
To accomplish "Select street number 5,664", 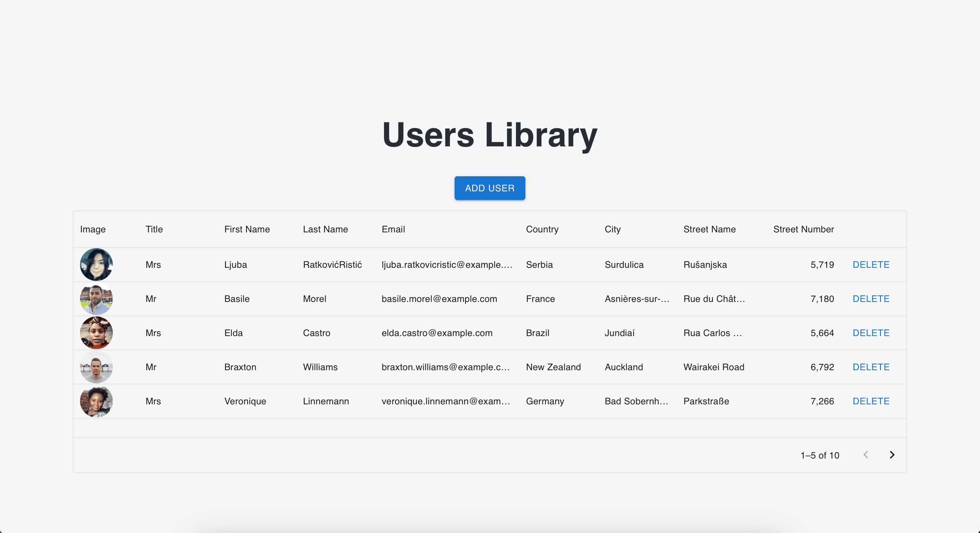I will coord(822,333).
